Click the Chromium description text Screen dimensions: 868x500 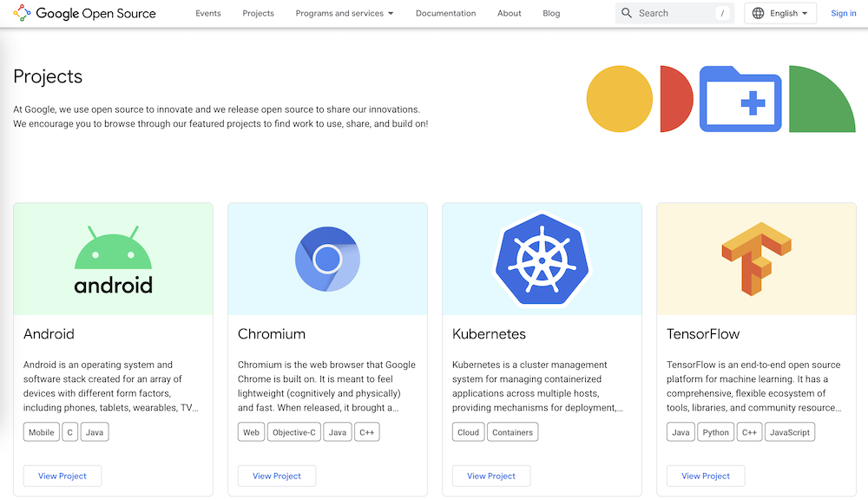(x=326, y=386)
